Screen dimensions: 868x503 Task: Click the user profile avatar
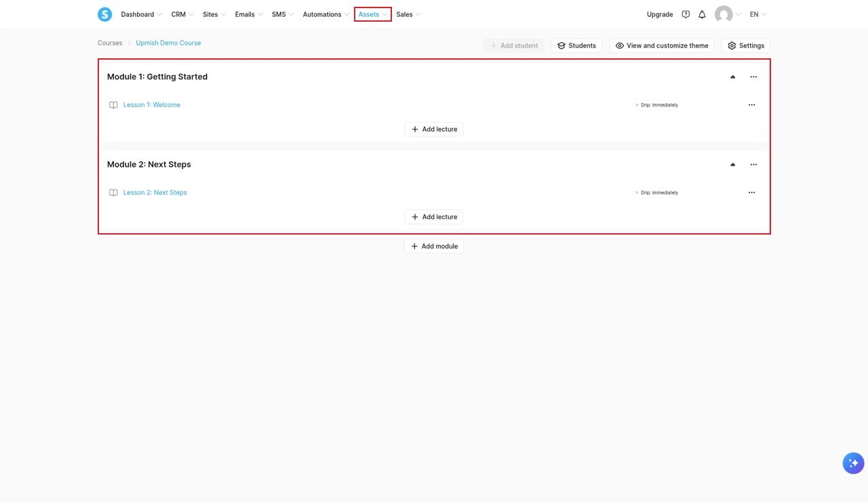(724, 14)
